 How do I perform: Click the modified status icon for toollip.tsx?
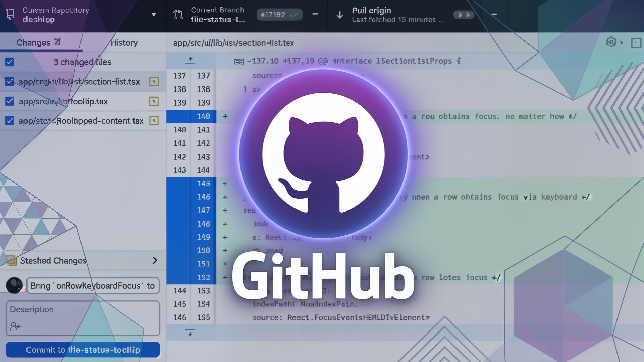(154, 101)
